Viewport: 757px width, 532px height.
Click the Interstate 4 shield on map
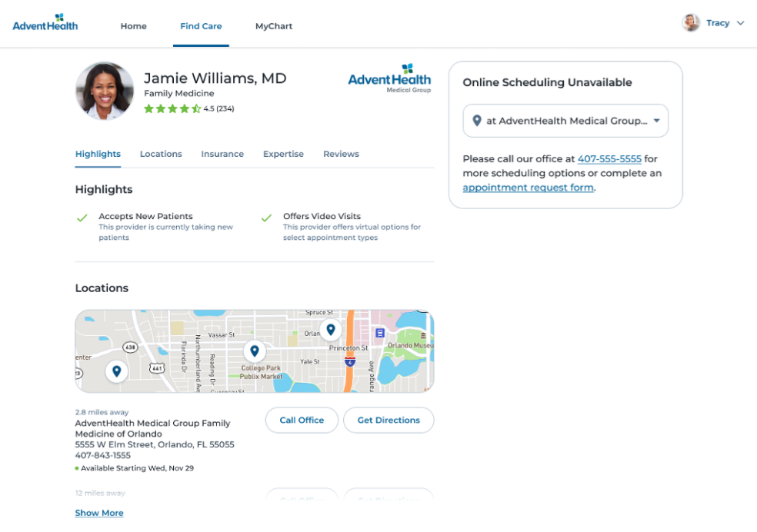point(350,362)
